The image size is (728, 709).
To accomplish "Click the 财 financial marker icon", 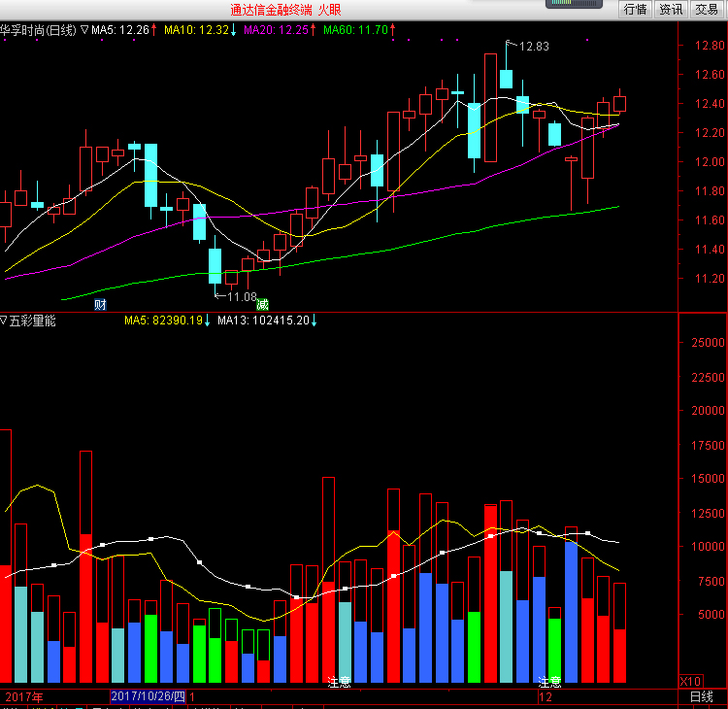I will click(x=100, y=304).
